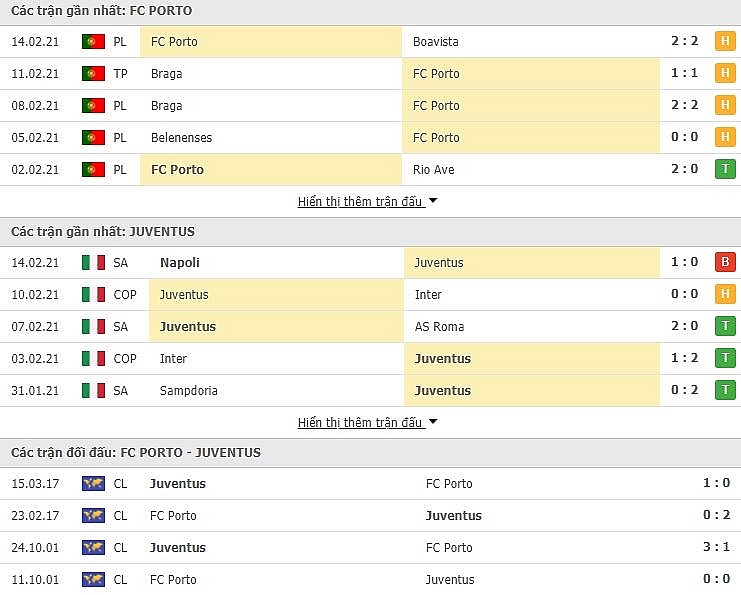Click the green T badge for Rio Ave match

click(x=724, y=170)
